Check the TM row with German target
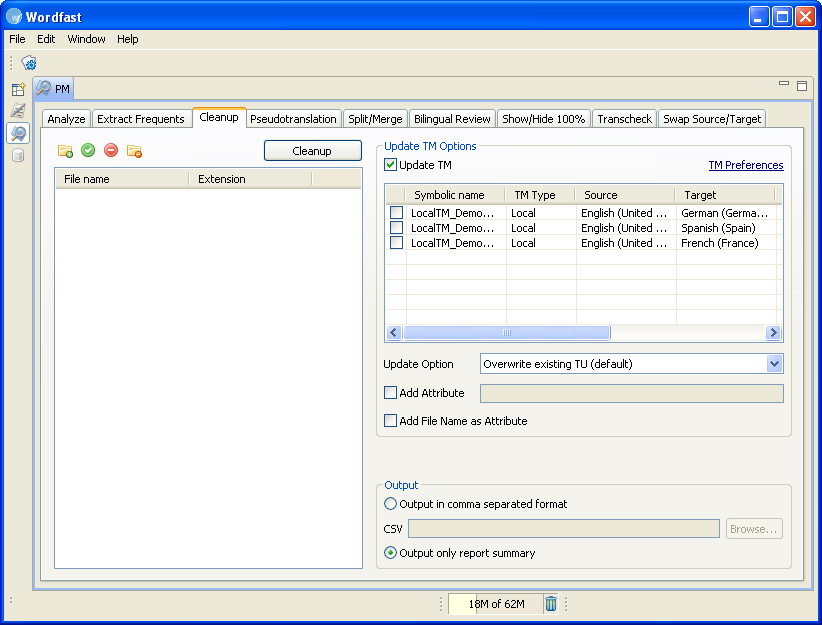Image resolution: width=822 pixels, height=625 pixels. [x=396, y=212]
